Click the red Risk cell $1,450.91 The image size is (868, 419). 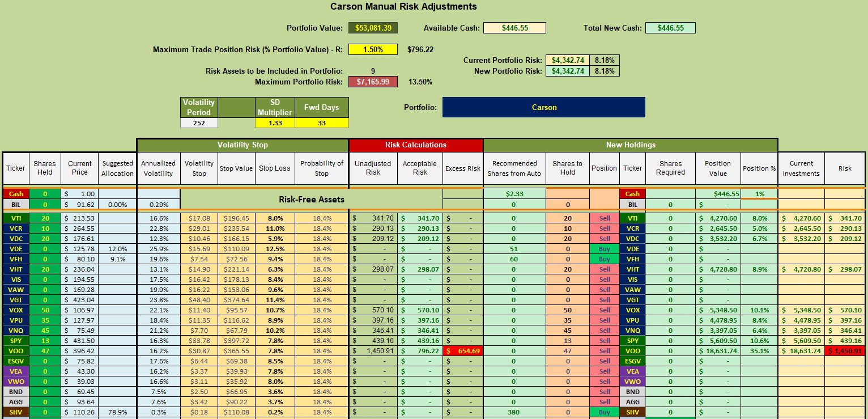point(845,351)
